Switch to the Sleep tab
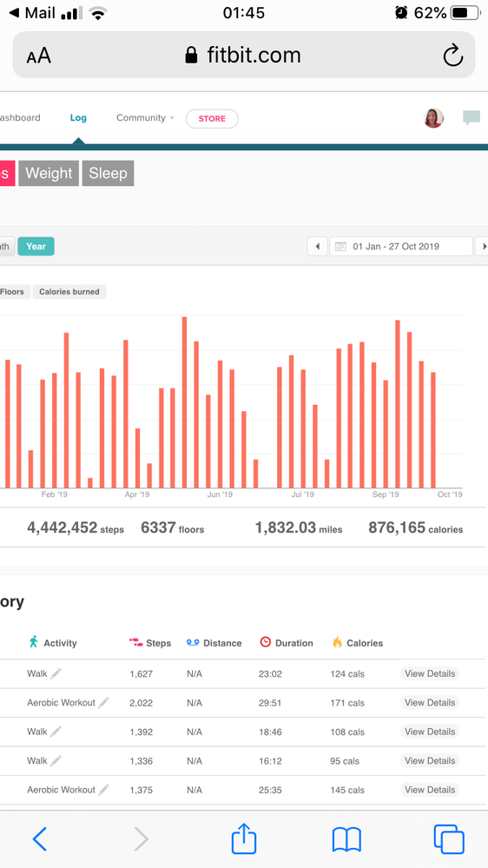 [108, 173]
